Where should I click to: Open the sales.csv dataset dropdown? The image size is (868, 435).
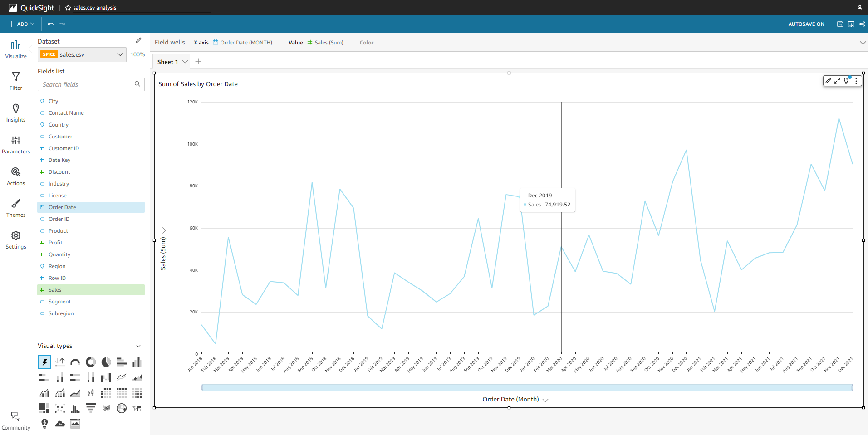pos(82,54)
